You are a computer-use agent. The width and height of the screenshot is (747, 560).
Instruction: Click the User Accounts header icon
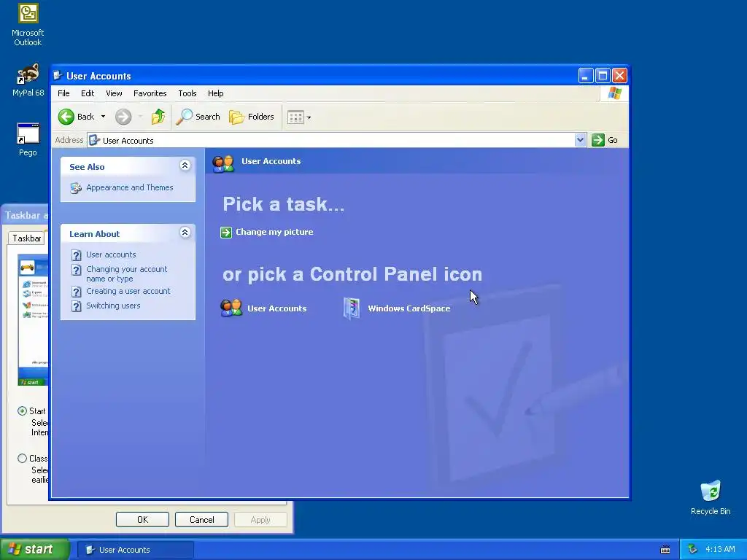pyautogui.click(x=223, y=163)
